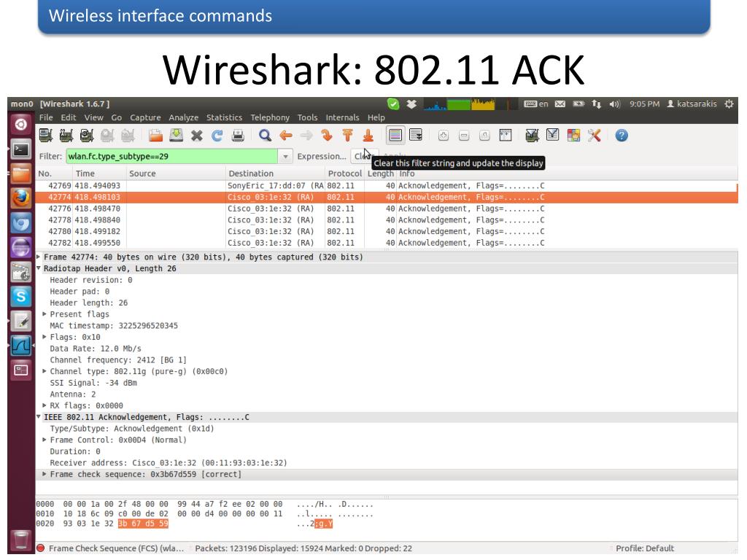Viewport: 747px width, 560px height.
Task: Open the Edit menu
Action: [x=68, y=117]
